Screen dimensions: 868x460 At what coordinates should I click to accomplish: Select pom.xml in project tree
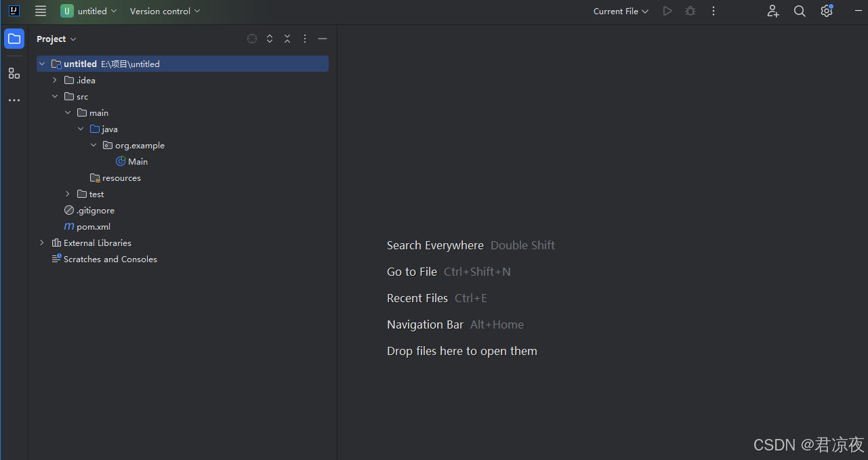tap(93, 226)
